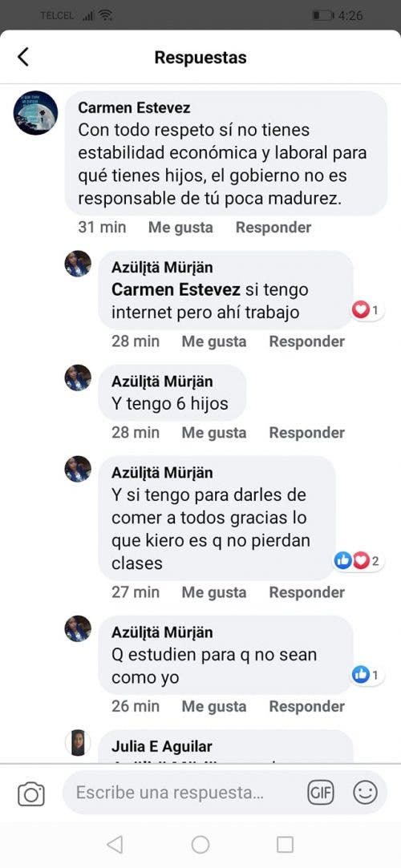Like the 27 min comment about clases
401x868 pixels.
click(x=214, y=591)
